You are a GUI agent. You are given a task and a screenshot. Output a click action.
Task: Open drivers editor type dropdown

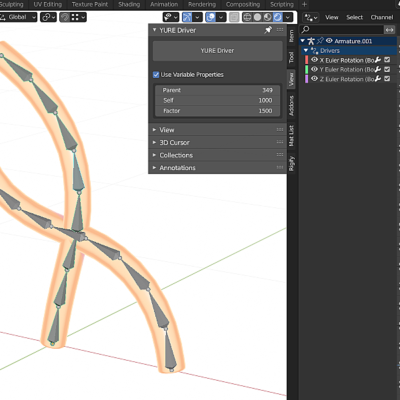point(311,17)
